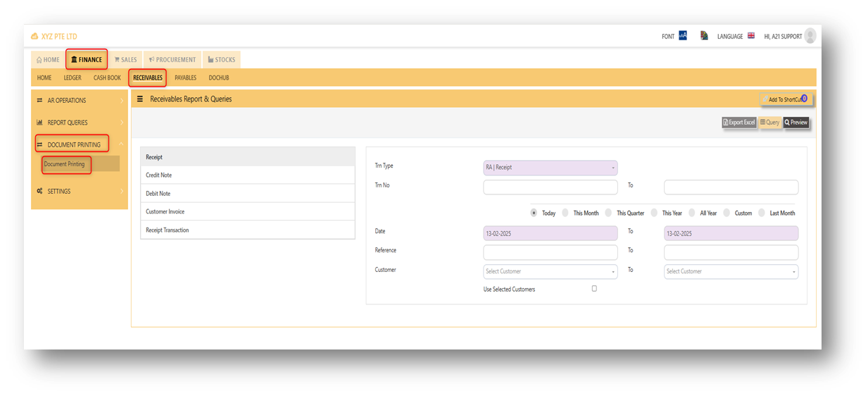The image size is (868, 396).
Task: Open the Ledger submenu
Action: [x=73, y=78]
